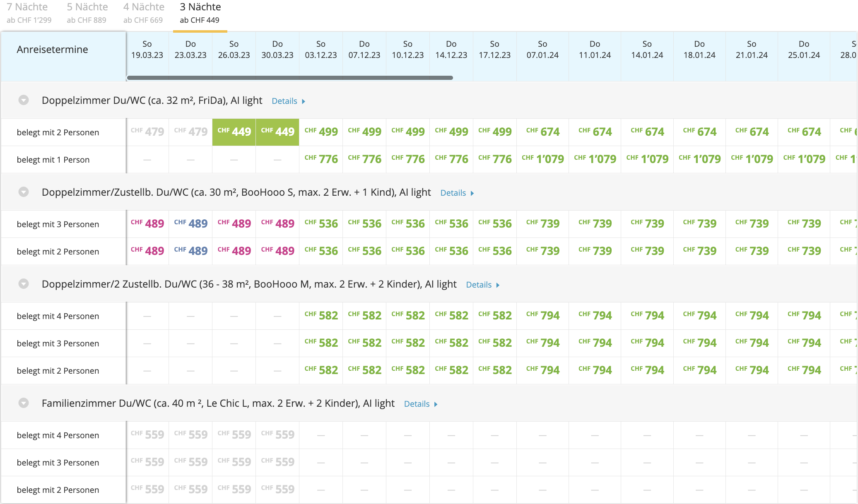Collapse the Doppelzimmer FriDa room section
This screenshot has height=504, width=858.
pos(24,101)
